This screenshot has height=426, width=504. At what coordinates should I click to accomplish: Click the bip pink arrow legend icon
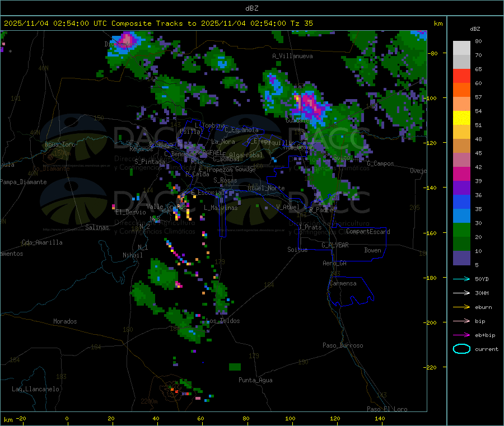(461, 321)
